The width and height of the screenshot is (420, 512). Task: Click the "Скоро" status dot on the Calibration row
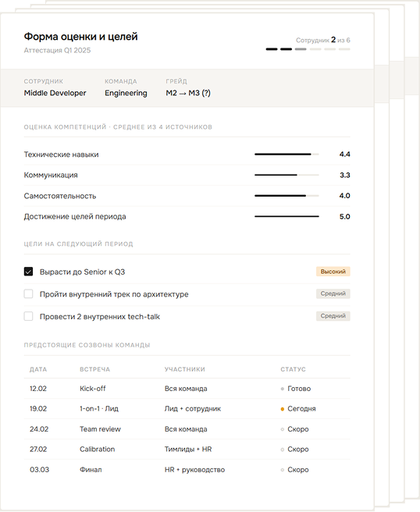pos(282,450)
